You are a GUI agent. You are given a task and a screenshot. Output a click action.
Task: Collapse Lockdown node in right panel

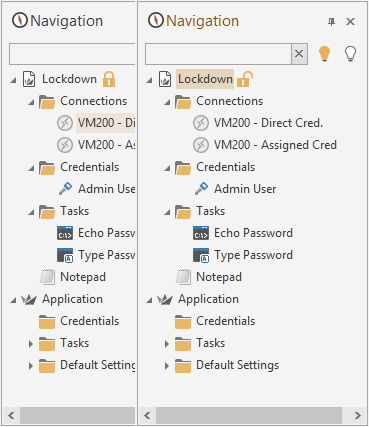coord(150,80)
